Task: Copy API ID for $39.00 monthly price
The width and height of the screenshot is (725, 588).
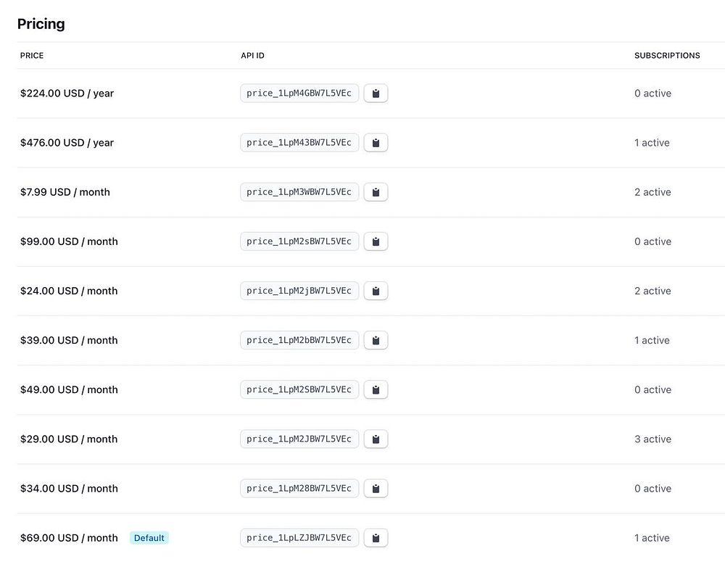Action: [376, 340]
